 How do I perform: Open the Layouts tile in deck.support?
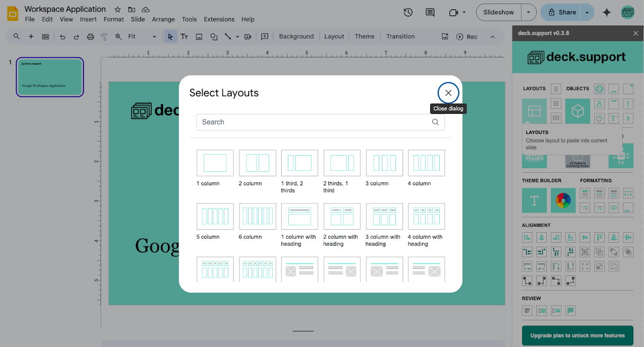534,111
